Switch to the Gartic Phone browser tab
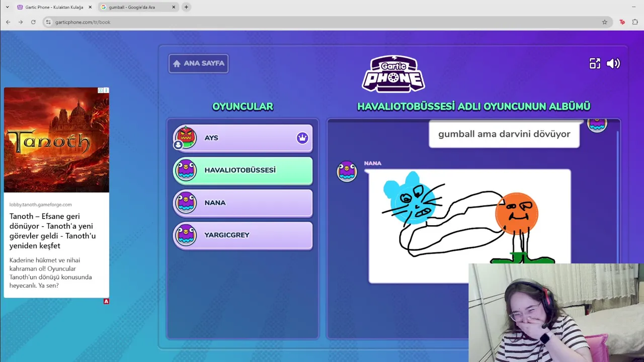Screen dimensions: 644x362 54,7
